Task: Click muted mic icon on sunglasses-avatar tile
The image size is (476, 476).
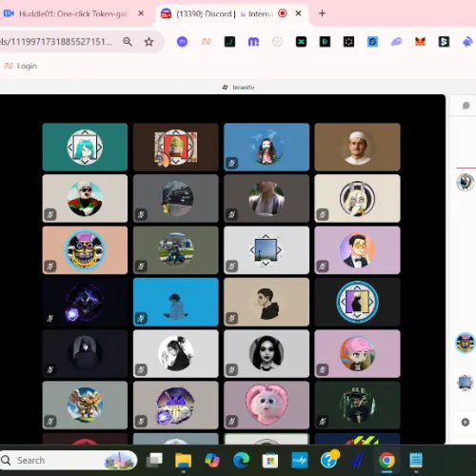Action: point(50,214)
